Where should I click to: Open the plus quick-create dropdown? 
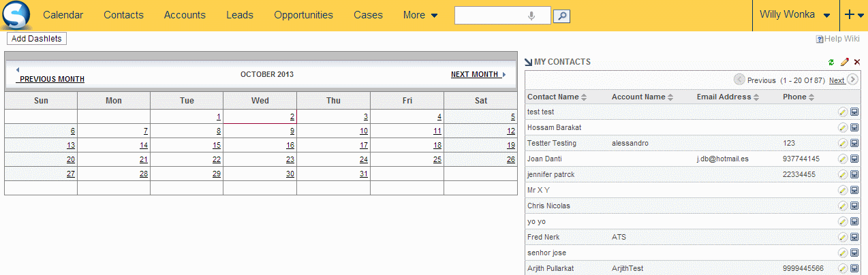point(854,15)
